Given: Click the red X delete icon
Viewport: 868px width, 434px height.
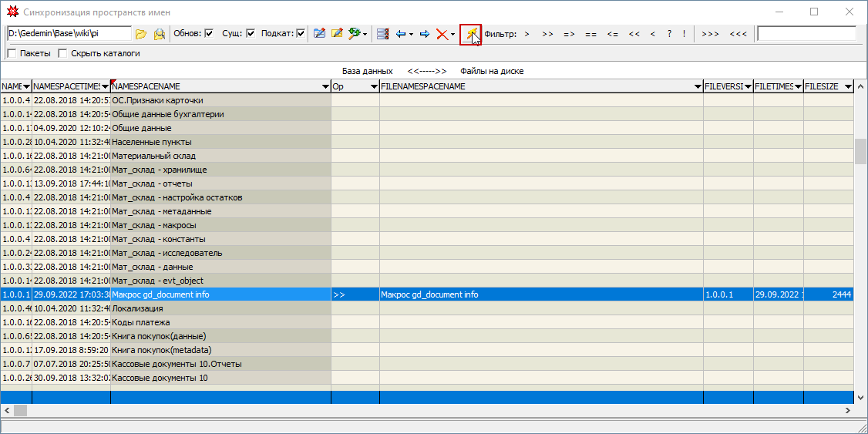Looking at the screenshot, I should tap(441, 34).
